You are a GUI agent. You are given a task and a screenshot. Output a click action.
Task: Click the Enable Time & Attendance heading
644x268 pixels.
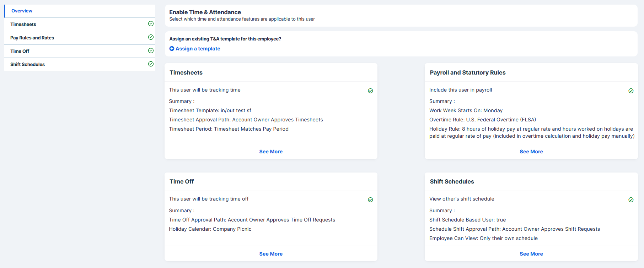pyautogui.click(x=205, y=12)
